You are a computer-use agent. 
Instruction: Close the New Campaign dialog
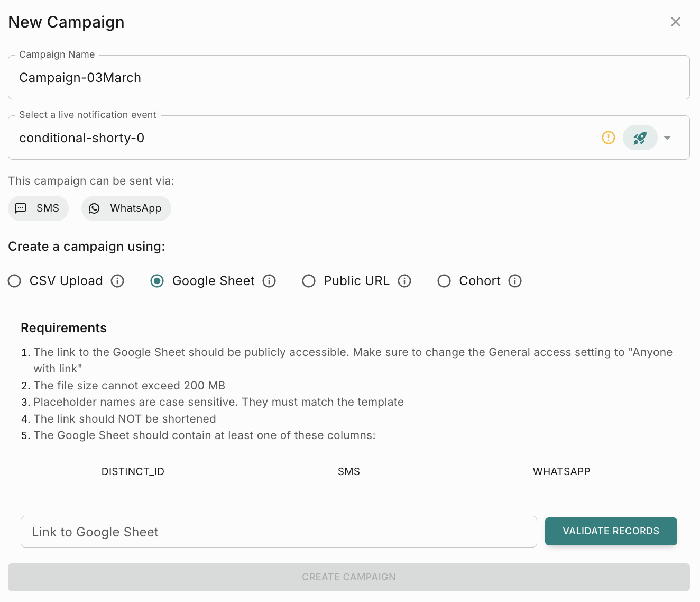(676, 22)
